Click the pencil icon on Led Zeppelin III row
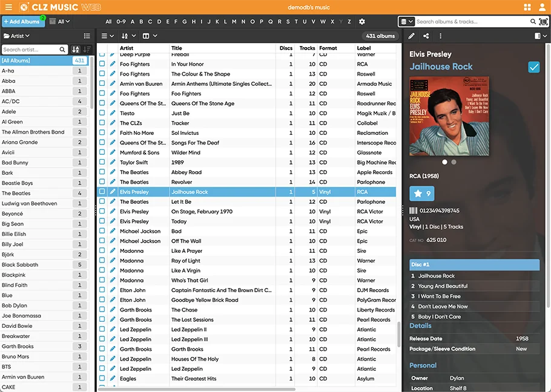551x392 pixels. tap(113, 339)
